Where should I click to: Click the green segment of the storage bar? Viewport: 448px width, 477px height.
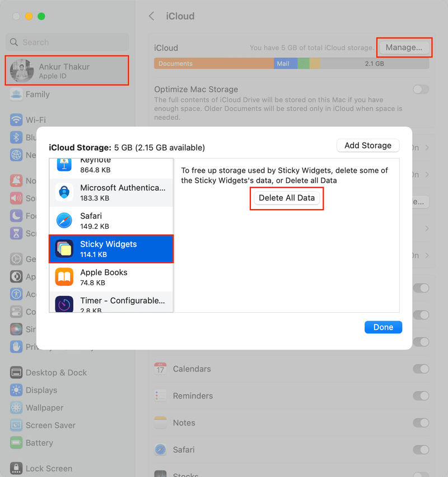(304, 63)
